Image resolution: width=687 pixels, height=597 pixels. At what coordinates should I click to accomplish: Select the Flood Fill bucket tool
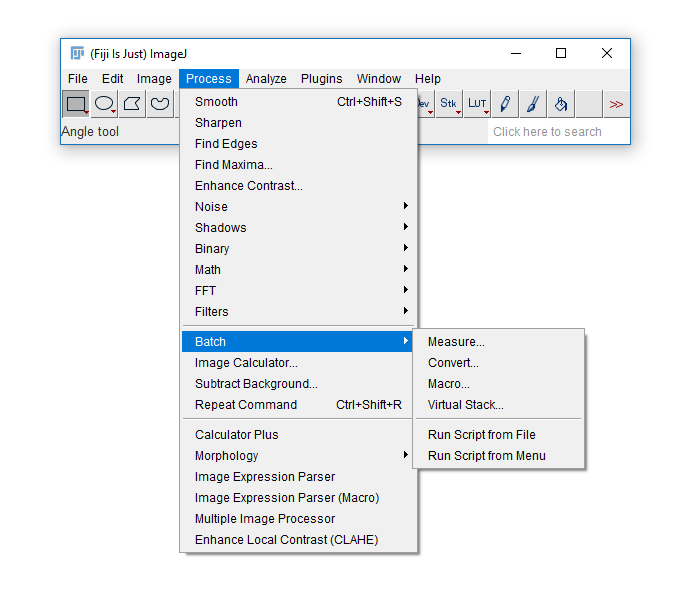(561, 104)
